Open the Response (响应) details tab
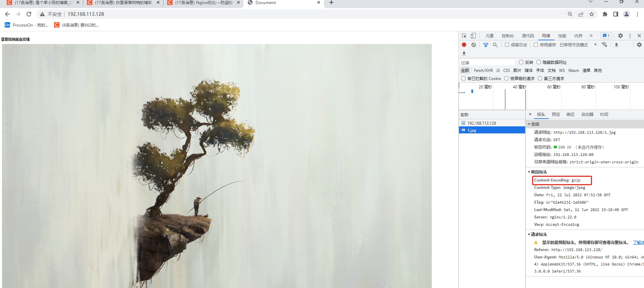 coord(570,115)
